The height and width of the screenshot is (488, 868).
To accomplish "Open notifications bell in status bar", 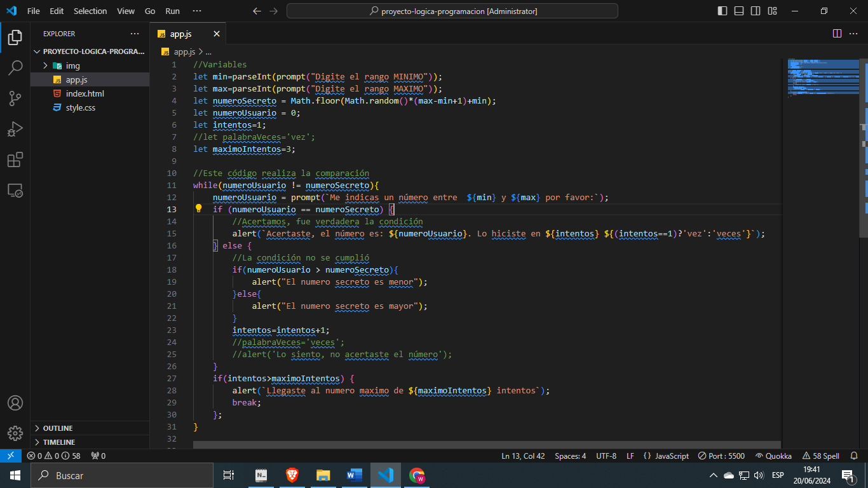I will (855, 456).
